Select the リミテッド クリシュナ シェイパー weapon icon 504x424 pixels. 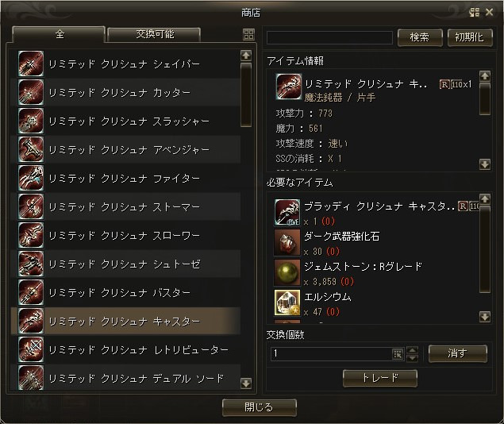tap(31, 64)
